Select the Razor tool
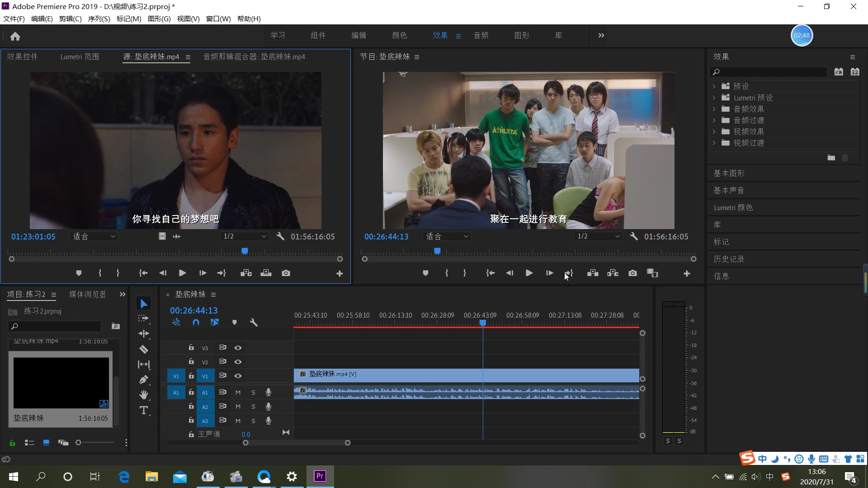 pos(144,349)
